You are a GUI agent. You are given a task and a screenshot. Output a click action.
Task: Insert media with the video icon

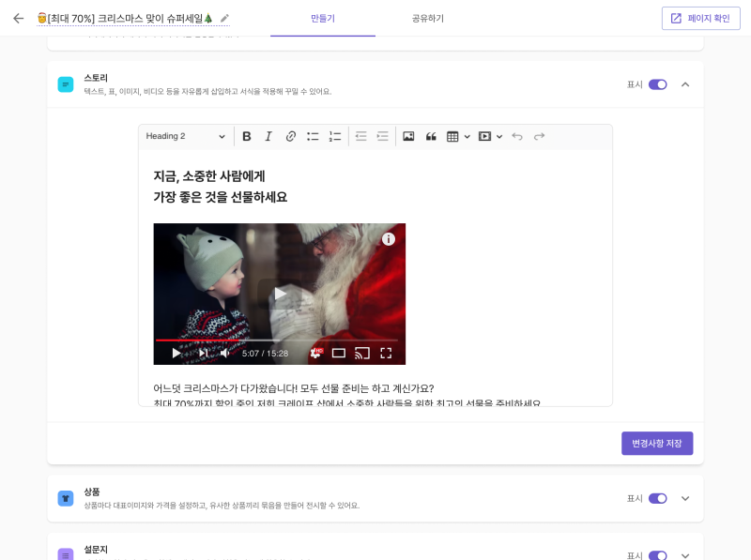[484, 136]
